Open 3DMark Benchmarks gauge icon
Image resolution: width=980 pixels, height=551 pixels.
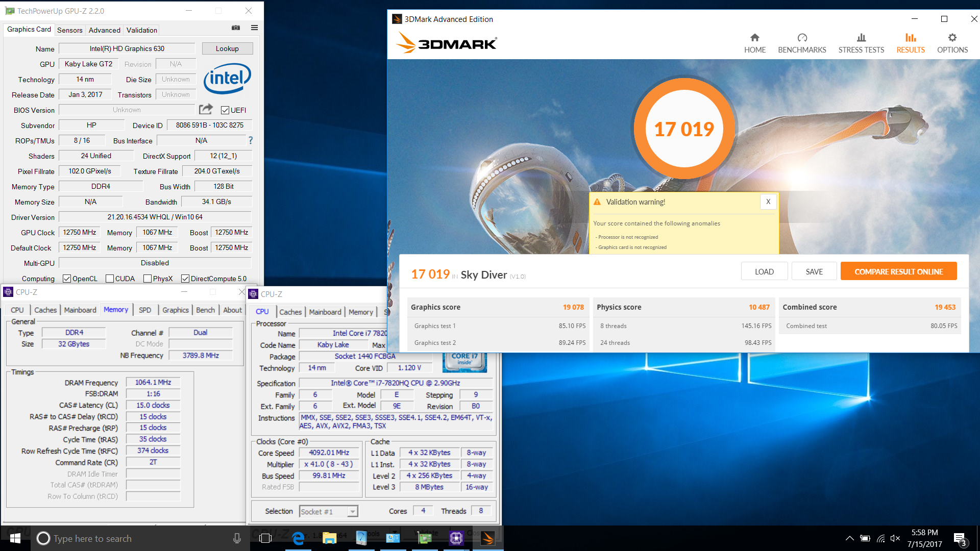(x=802, y=38)
